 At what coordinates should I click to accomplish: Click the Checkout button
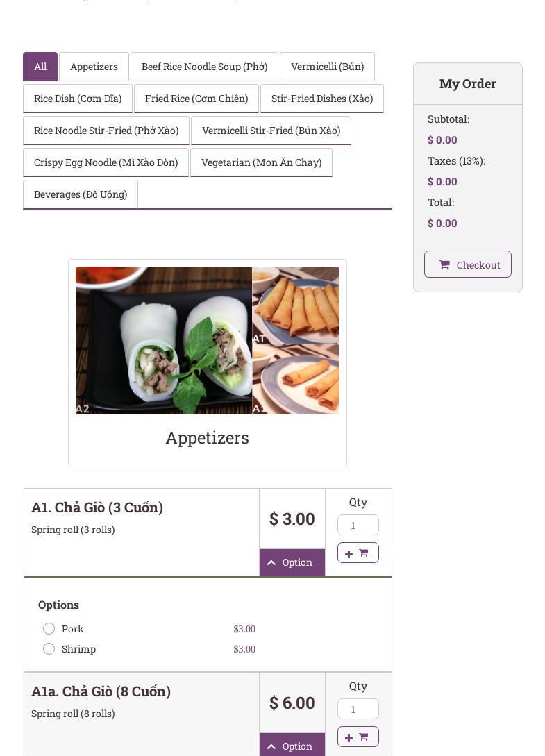point(468,264)
